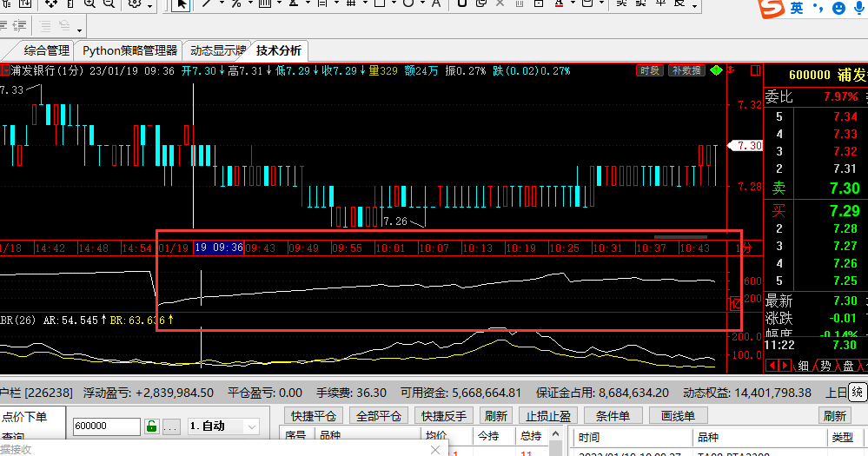Screen dimensions: 868x456
Task: Click the 刷新 button above 类型 column
Action: [835, 415]
